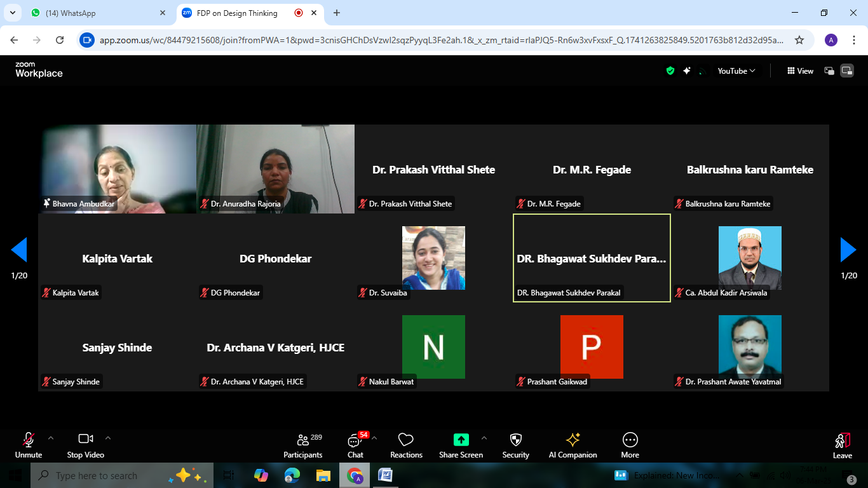The width and height of the screenshot is (868, 488).
Task: Open the Chat panel
Action: point(355,445)
